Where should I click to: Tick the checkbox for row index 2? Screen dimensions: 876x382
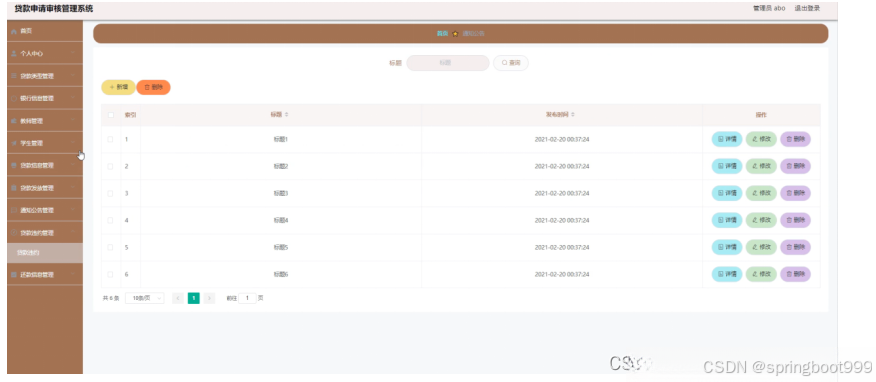[111, 166]
